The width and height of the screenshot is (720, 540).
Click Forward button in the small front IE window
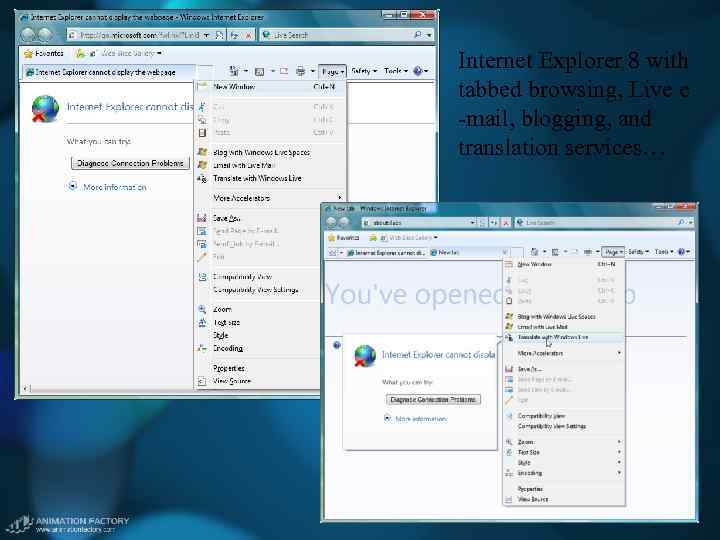tap(344, 223)
